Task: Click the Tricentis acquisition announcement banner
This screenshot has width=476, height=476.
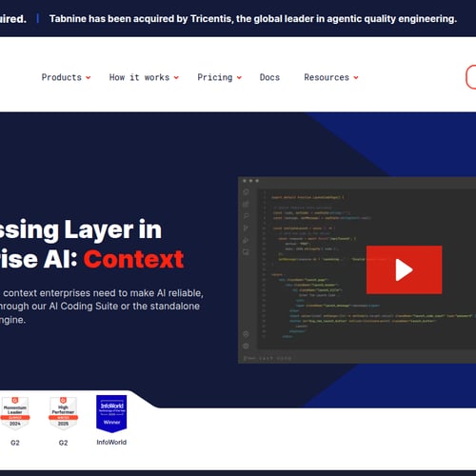Action: (x=253, y=19)
